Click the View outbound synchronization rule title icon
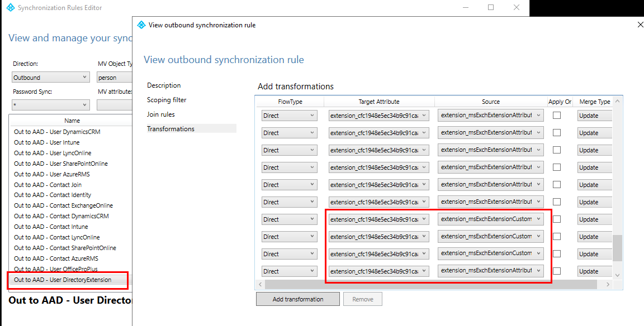 pos(141,25)
